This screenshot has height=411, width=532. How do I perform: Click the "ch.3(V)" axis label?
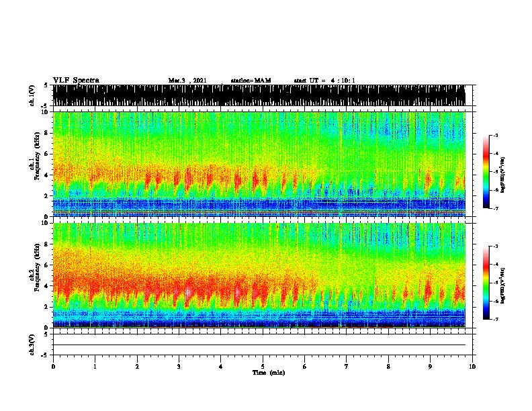pos(32,345)
